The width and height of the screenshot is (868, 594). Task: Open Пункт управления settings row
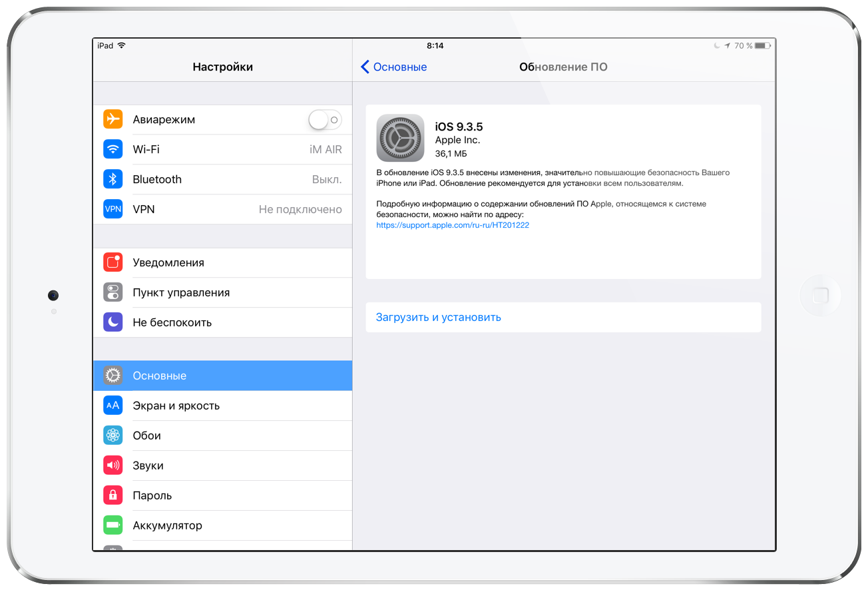[222, 292]
